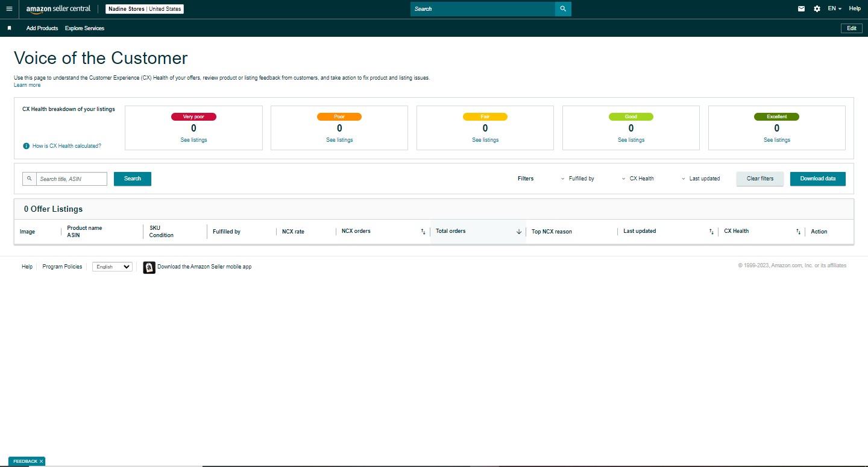
Task: Click the NCX rate column header
Action: point(293,232)
